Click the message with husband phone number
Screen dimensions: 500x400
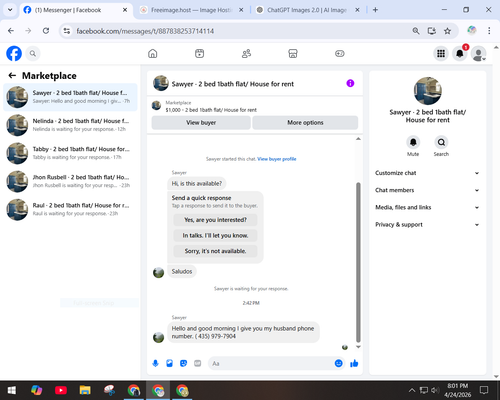243,332
